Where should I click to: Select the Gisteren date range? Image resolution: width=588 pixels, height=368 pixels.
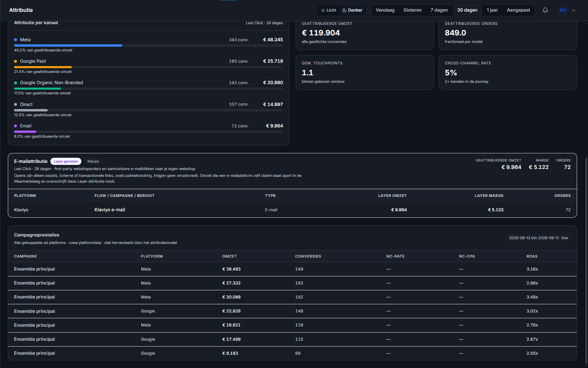click(413, 10)
